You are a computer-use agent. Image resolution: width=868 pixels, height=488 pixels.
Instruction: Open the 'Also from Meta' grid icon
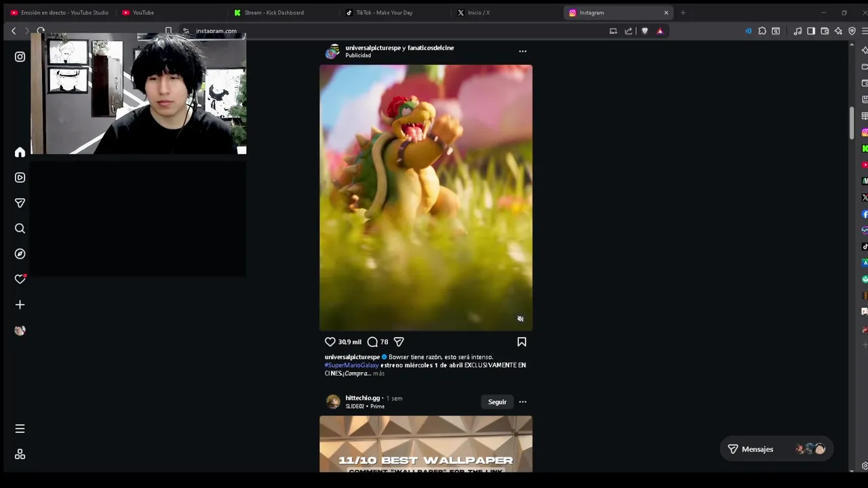tap(20, 454)
